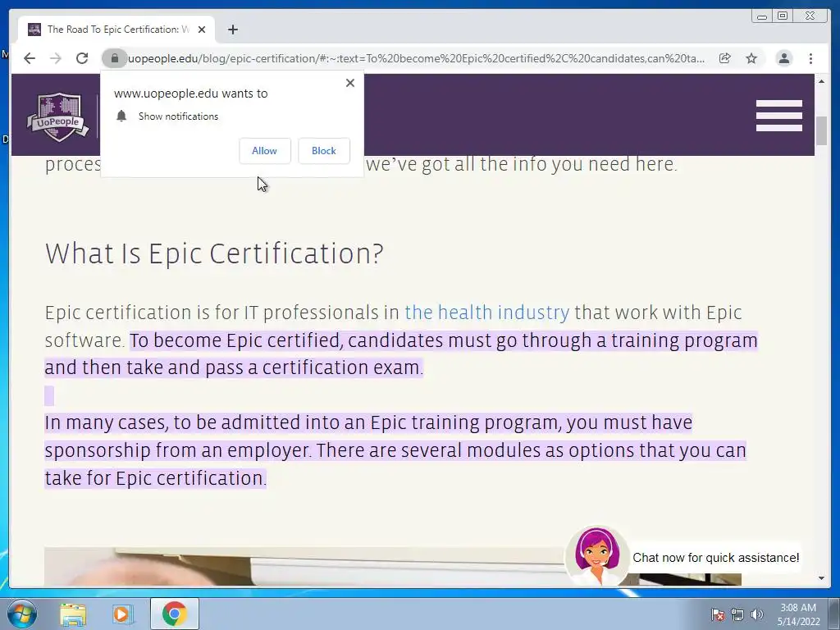
Task: Click the UoPeople shield logo
Action: 58,116
